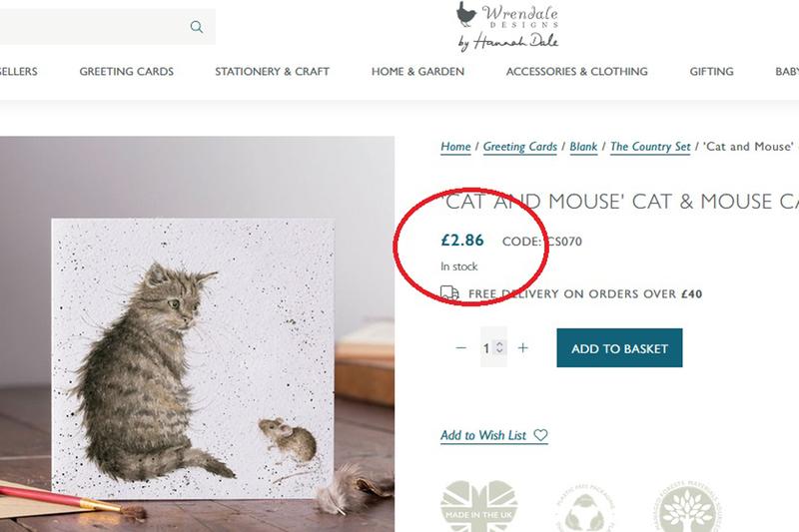Open The Country Set breadcrumb link
This screenshot has height=532, width=799.
650,147
